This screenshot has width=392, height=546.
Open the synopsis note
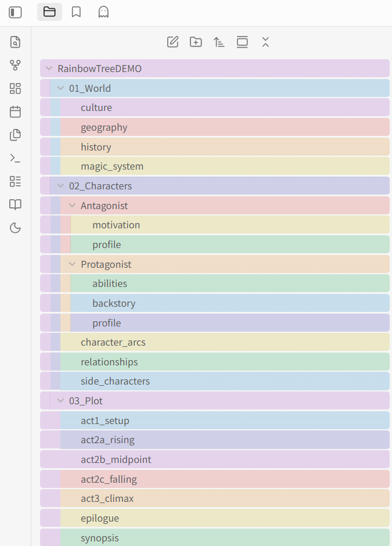99,537
